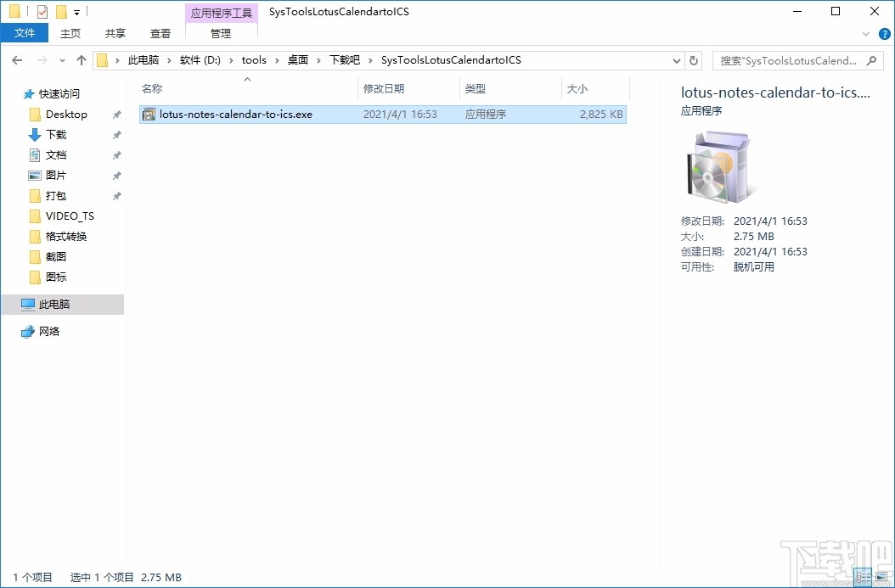Viewport: 895px width, 588px height.
Task: Unpin the 下载 folder pin
Action: [x=117, y=134]
